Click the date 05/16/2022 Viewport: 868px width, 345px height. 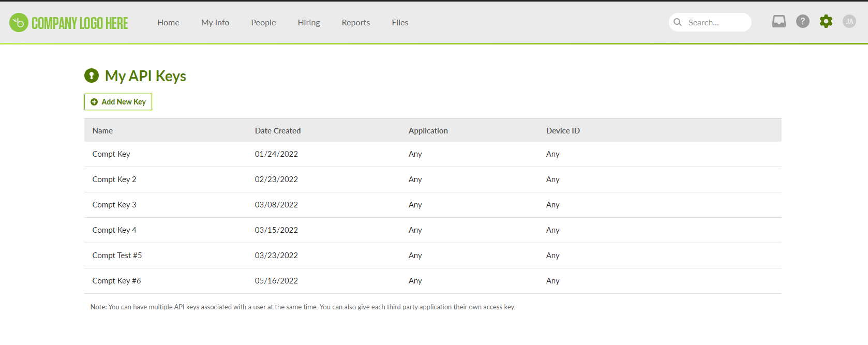[x=276, y=281]
